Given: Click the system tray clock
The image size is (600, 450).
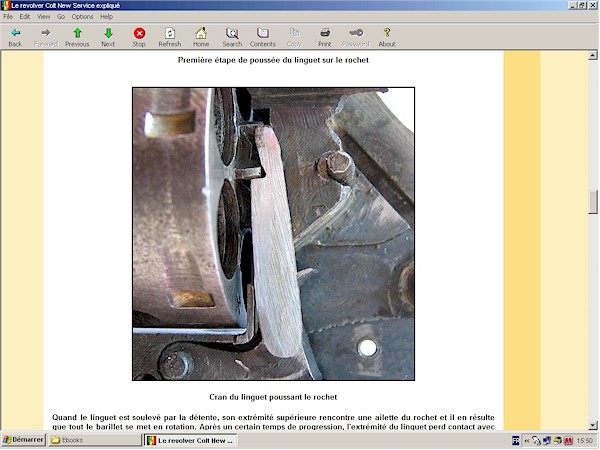Looking at the screenshot, I should point(584,440).
